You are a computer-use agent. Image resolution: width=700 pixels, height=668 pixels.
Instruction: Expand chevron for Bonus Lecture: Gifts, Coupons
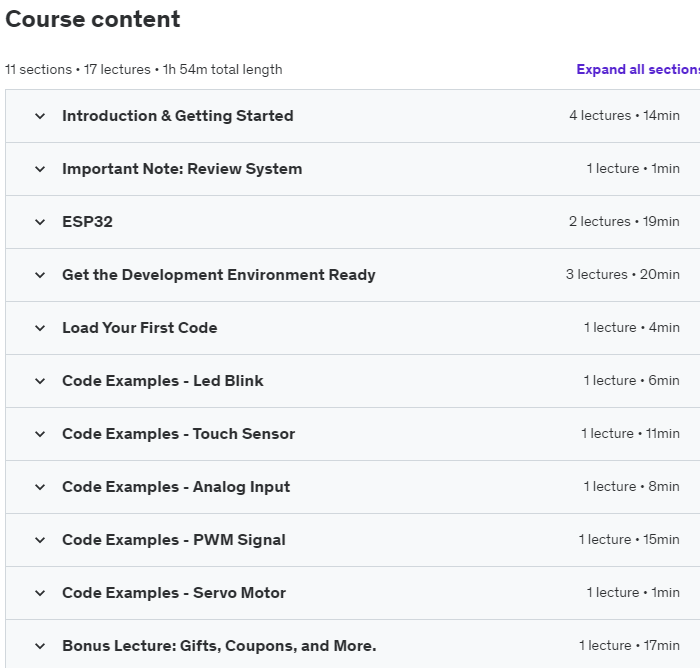tap(40, 646)
